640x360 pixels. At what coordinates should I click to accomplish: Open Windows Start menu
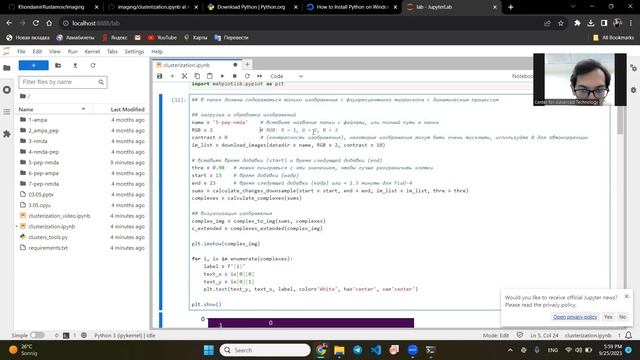(209, 350)
